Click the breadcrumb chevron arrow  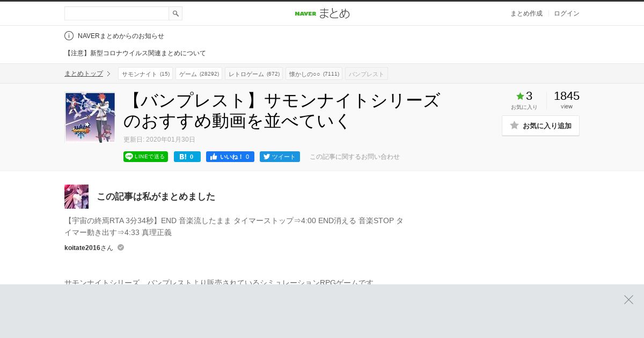(x=108, y=74)
